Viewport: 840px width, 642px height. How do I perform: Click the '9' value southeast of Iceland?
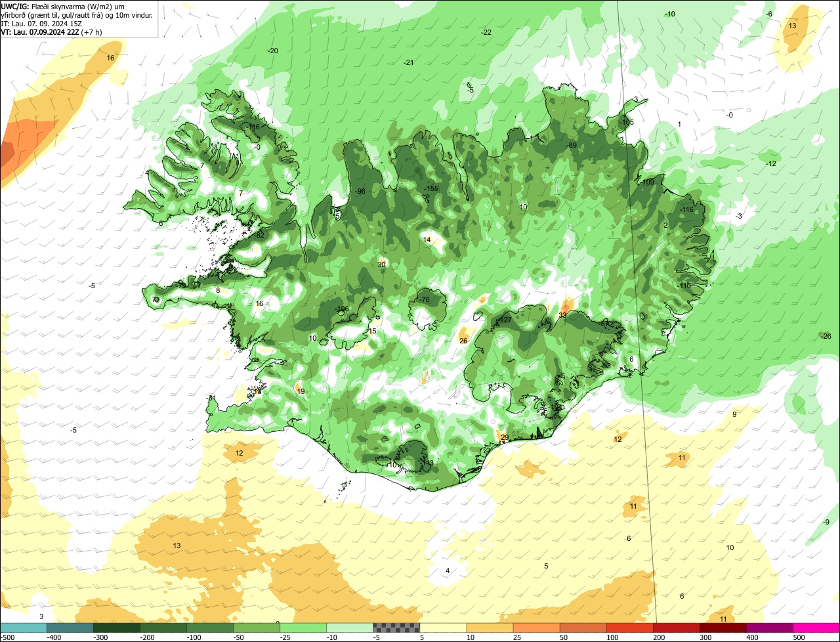[734, 414]
